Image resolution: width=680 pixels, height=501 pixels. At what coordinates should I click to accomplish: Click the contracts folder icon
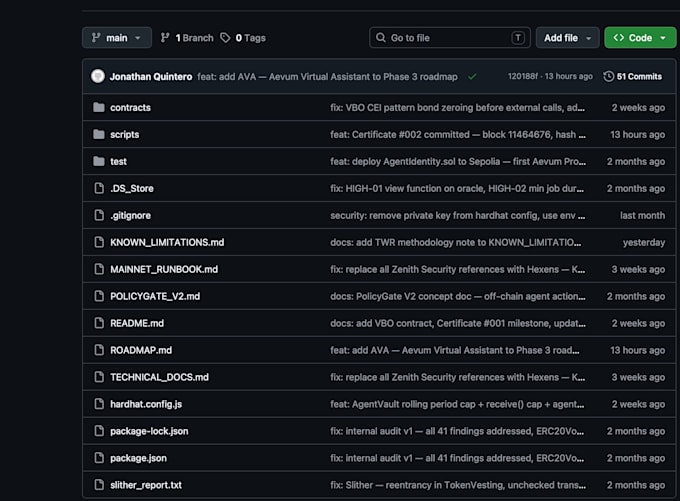tap(99, 107)
